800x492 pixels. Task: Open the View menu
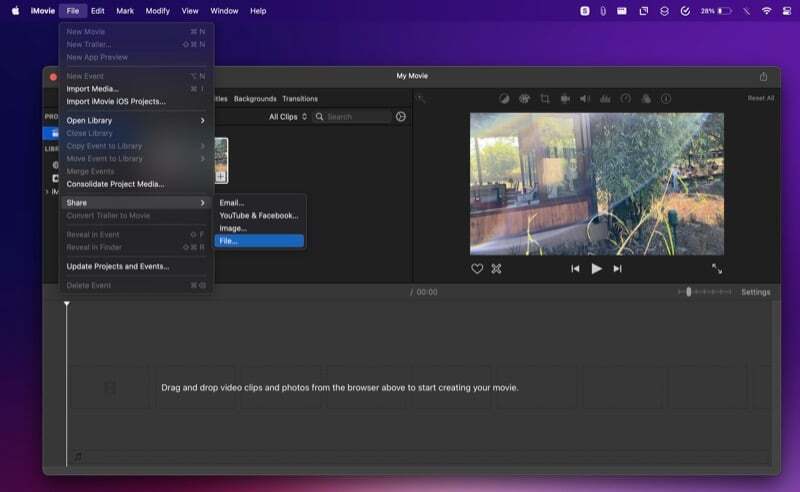coord(190,11)
